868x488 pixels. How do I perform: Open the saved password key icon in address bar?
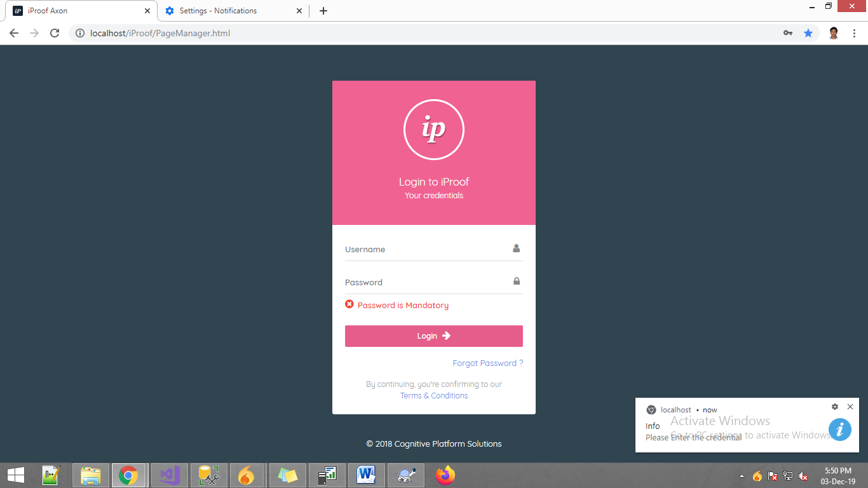click(x=789, y=32)
